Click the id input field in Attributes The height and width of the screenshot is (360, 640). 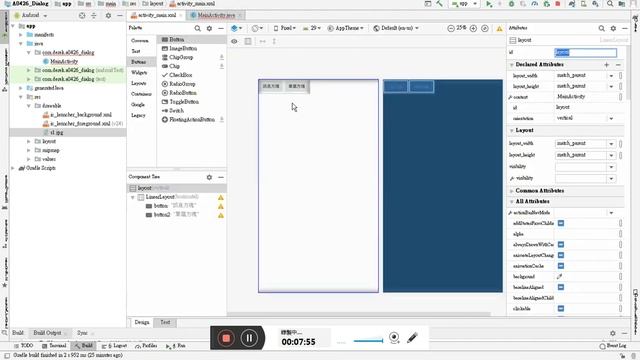click(x=585, y=53)
